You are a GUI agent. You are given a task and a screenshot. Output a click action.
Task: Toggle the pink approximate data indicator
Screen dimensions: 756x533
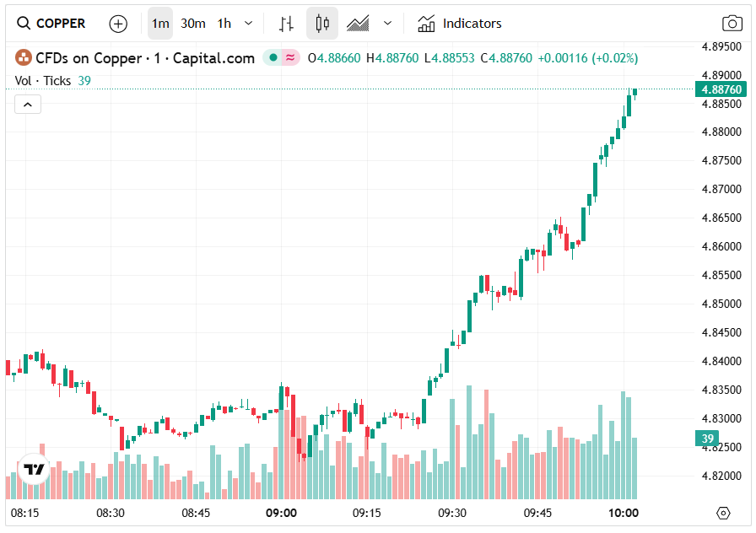coord(291,58)
